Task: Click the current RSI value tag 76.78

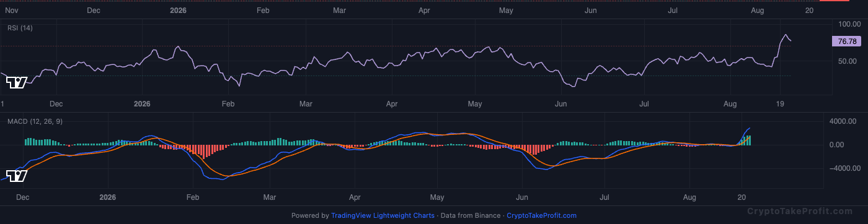Action: (847, 41)
